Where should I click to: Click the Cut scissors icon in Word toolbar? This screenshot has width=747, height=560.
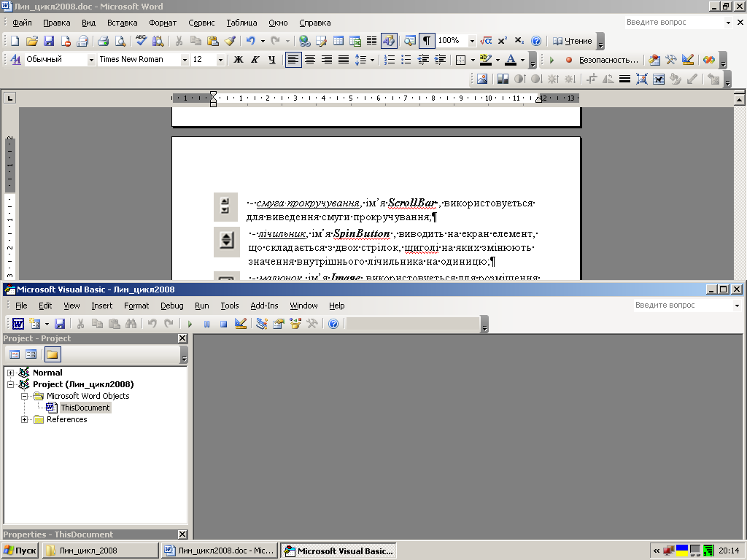point(179,41)
